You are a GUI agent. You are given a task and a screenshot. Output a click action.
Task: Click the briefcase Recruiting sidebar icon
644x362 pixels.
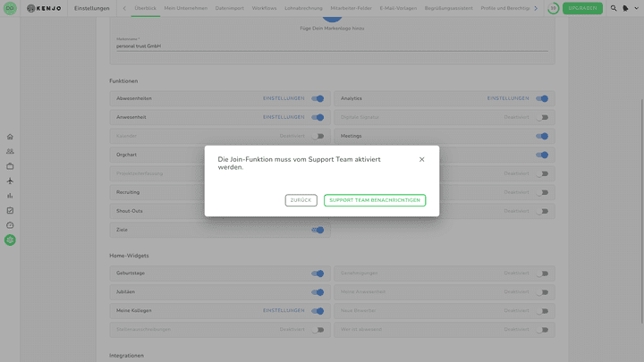point(10,166)
